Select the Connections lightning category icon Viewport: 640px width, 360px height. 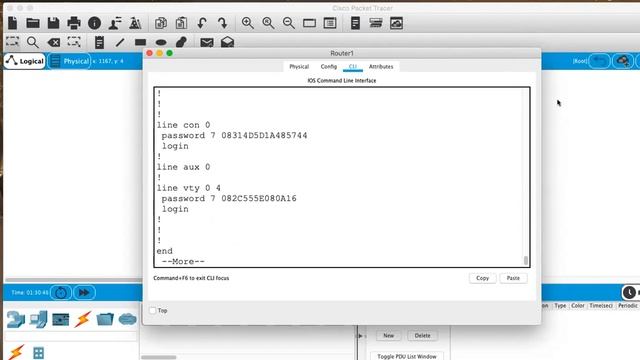coord(82,319)
